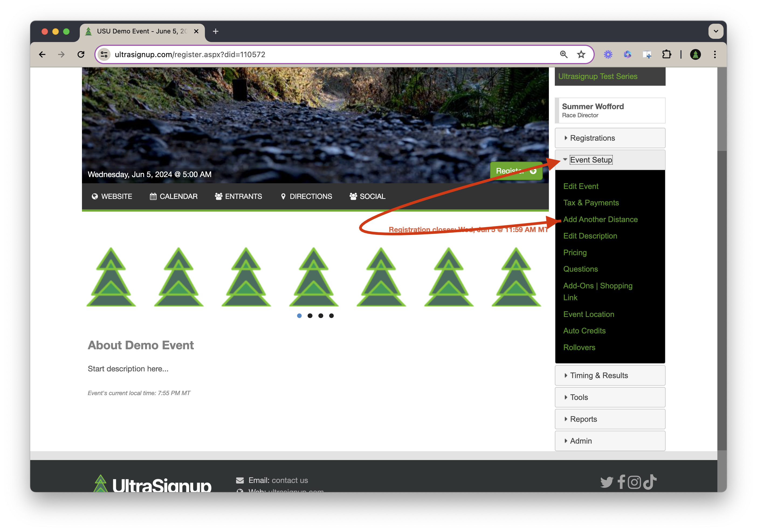757x532 pixels.
Task: Open the blue swirl extension icon
Action: 627,54
